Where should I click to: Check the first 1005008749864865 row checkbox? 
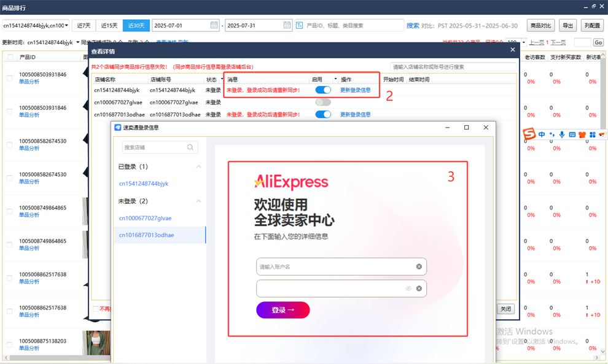point(9,211)
